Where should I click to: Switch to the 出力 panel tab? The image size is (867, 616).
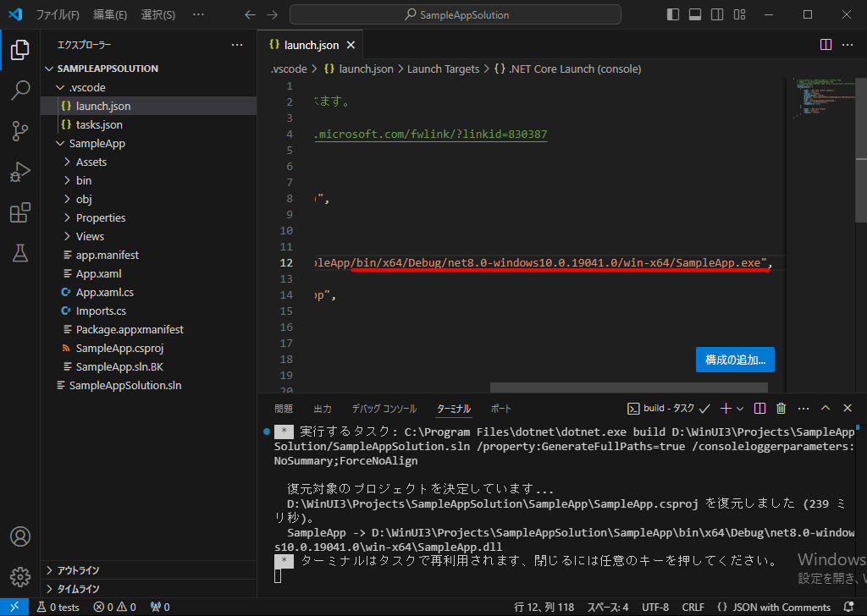click(x=323, y=409)
